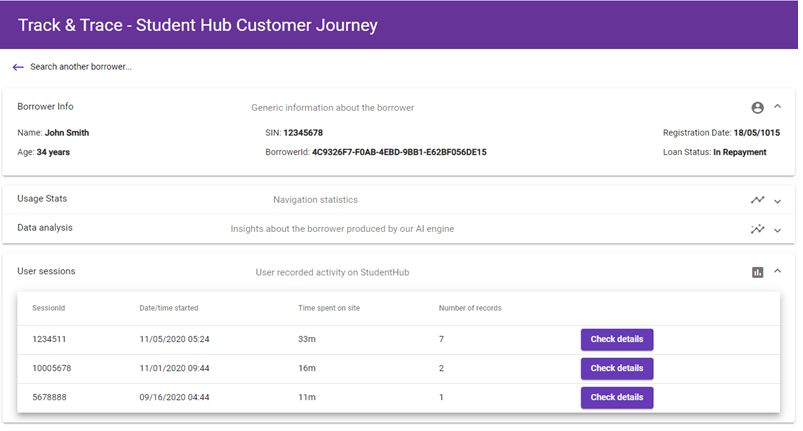Select the Data analysis panel header
The image size is (803, 431).
pos(45,228)
